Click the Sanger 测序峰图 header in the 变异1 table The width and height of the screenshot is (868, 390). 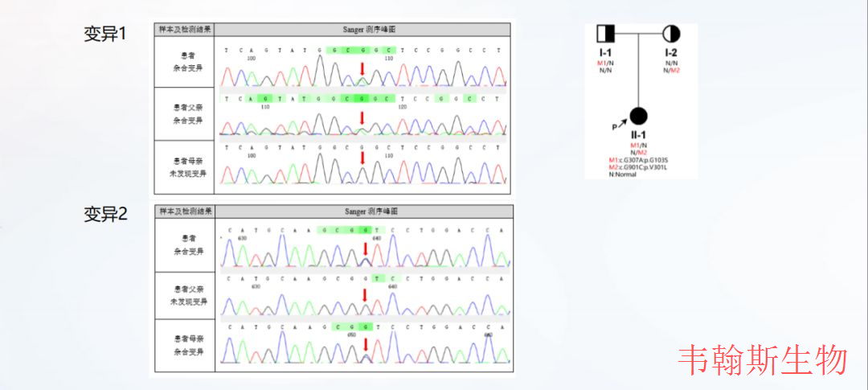coord(362,30)
